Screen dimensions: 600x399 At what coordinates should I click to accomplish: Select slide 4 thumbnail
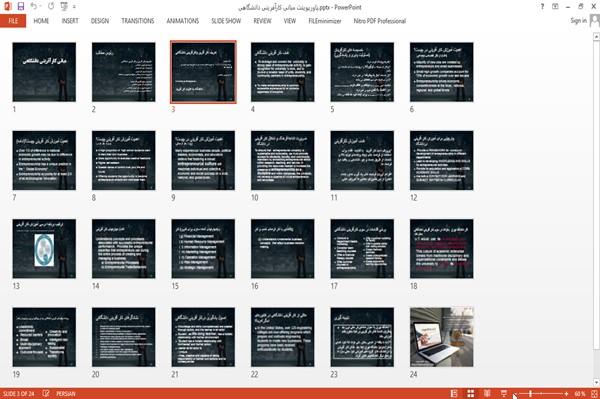point(282,72)
